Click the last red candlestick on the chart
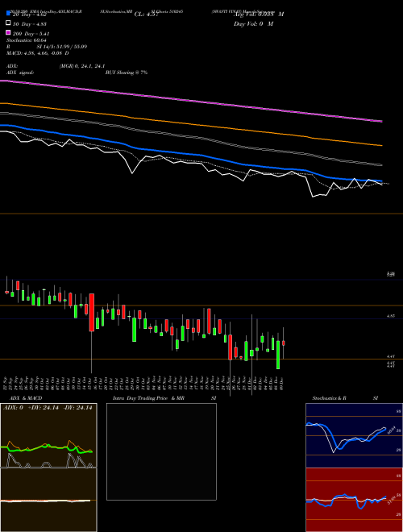The width and height of the screenshot is (403, 532). pos(284,343)
